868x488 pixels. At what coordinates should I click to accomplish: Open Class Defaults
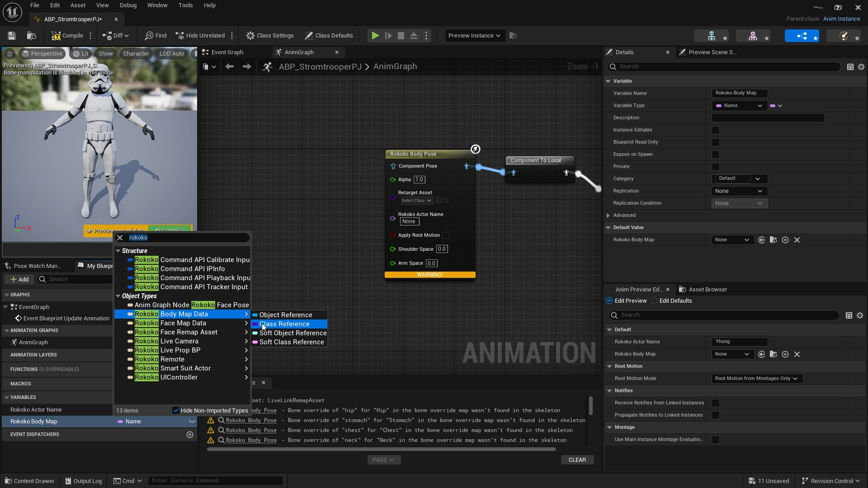pos(329,36)
